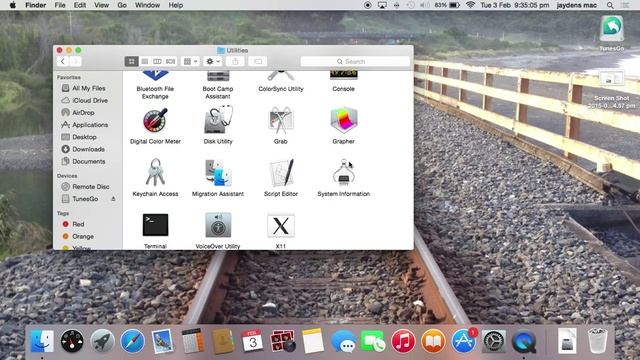The width and height of the screenshot is (640, 360).
Task: Open the Action gear dropdown
Action: pos(213,61)
